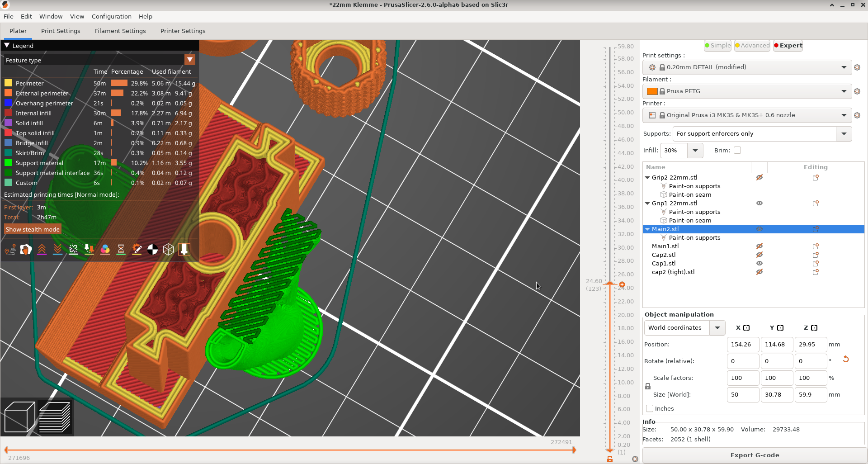868x464 pixels.
Task: Open the File menu
Action: (9, 16)
